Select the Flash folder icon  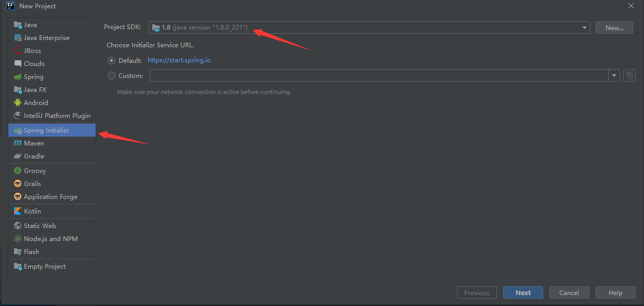click(x=18, y=252)
